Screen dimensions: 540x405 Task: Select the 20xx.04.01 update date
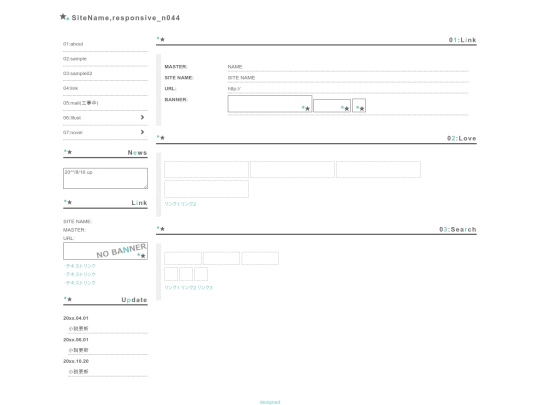tap(76, 318)
